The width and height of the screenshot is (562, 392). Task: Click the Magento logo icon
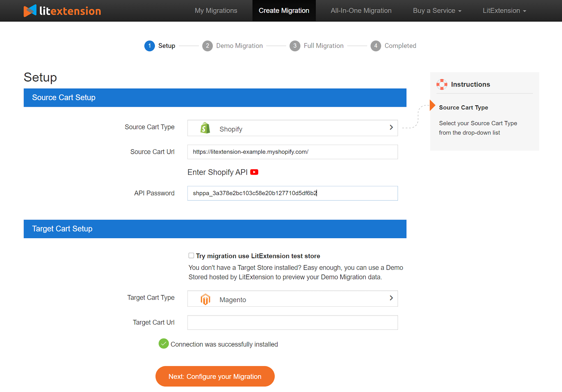pos(205,299)
